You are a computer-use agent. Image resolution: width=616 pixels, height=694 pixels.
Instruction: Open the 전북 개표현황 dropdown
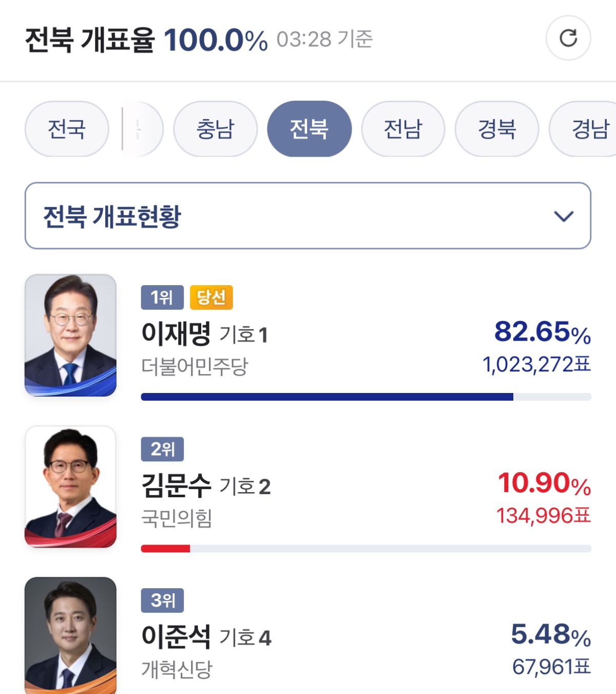pos(308,216)
